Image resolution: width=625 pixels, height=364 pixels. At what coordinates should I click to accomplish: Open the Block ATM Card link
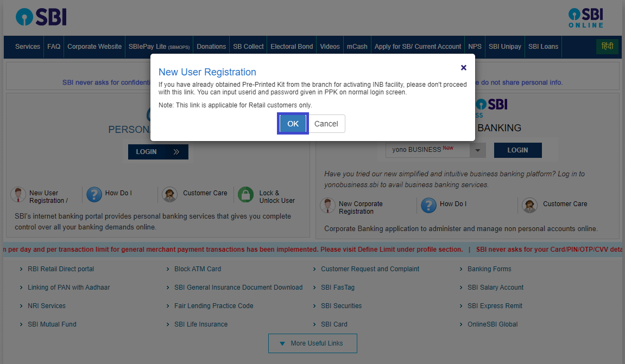(x=198, y=269)
